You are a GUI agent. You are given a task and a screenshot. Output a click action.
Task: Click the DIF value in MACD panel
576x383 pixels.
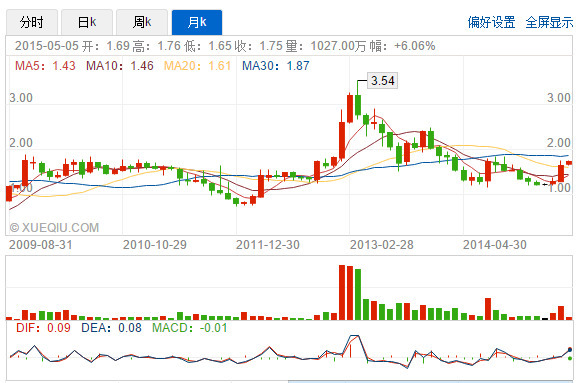pos(43,328)
